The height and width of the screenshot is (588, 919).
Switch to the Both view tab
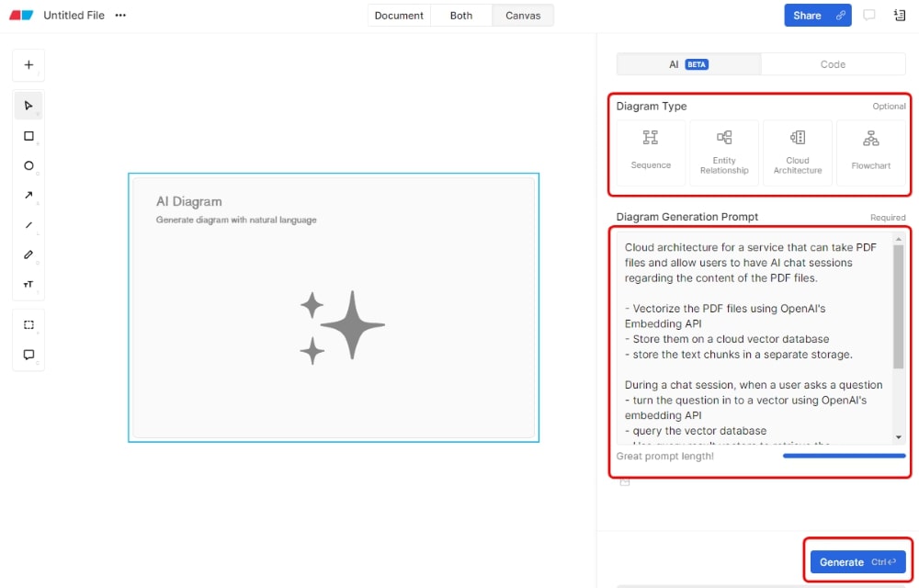click(x=461, y=16)
